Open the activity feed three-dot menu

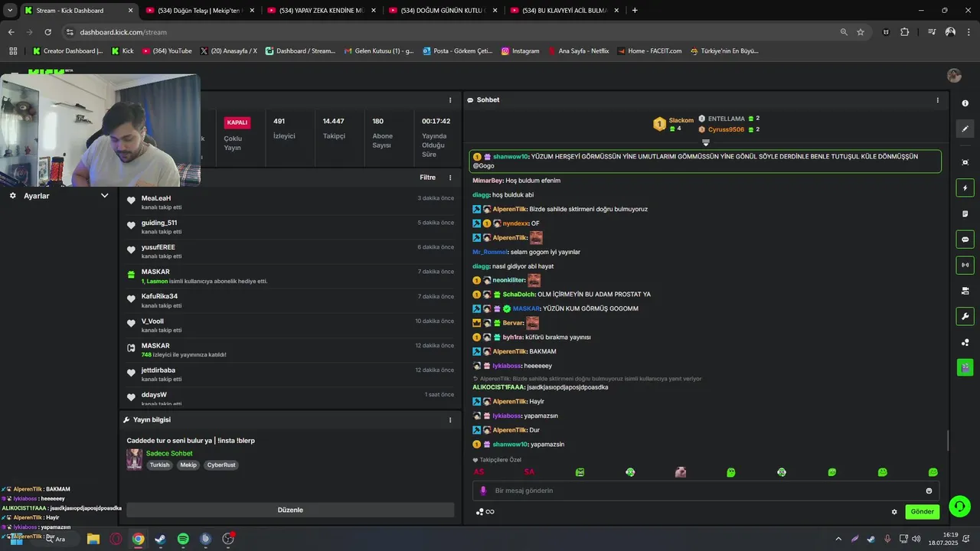click(x=450, y=178)
